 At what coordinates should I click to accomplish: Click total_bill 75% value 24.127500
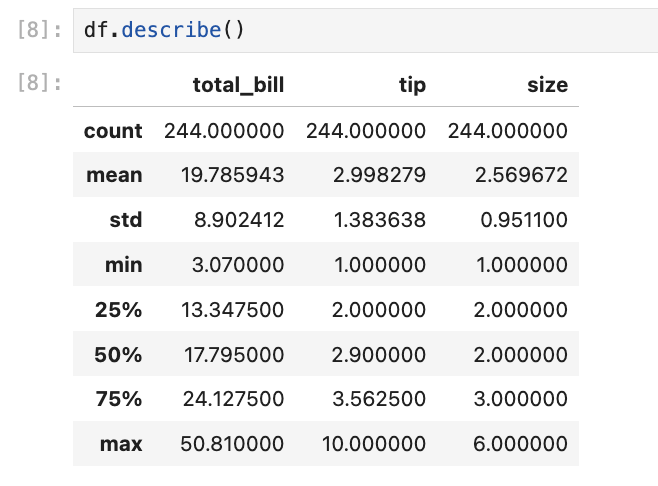click(233, 399)
